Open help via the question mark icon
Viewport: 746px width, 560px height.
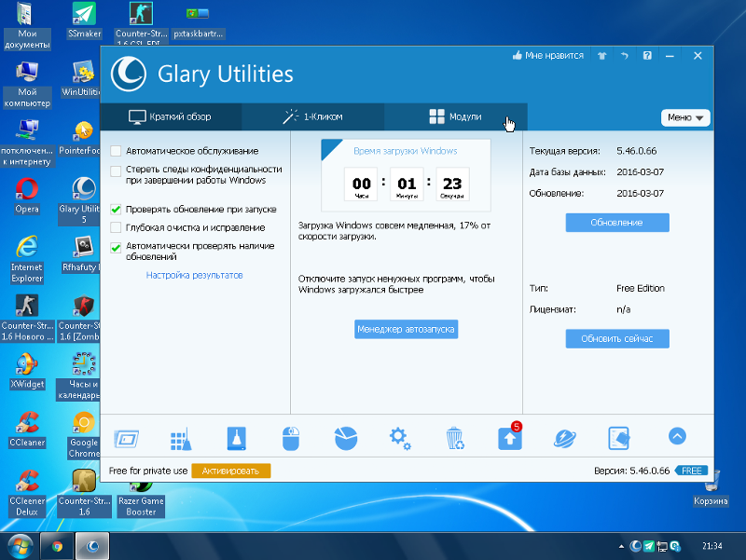[x=647, y=56]
